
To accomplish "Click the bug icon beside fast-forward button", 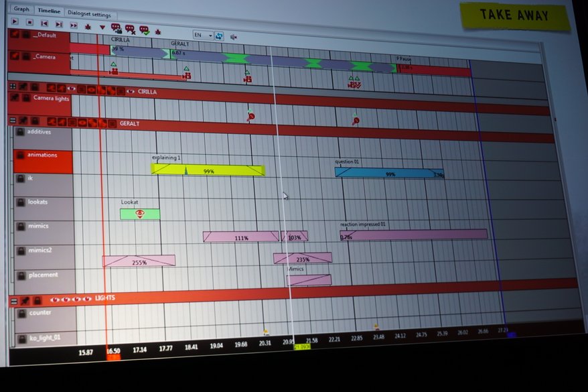I will (88, 27).
